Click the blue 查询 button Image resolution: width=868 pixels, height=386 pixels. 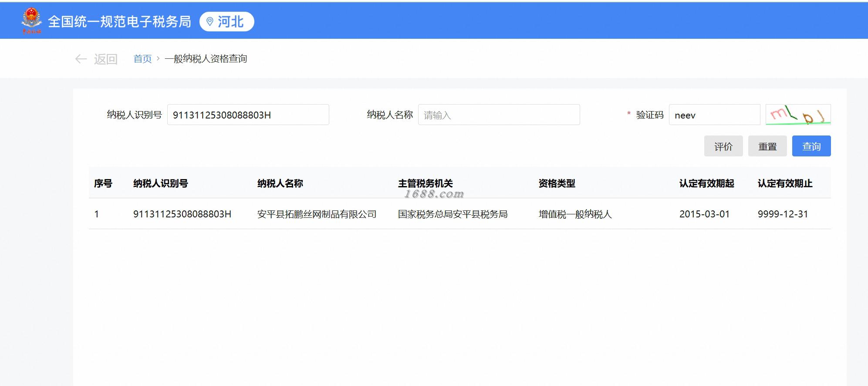coord(811,146)
